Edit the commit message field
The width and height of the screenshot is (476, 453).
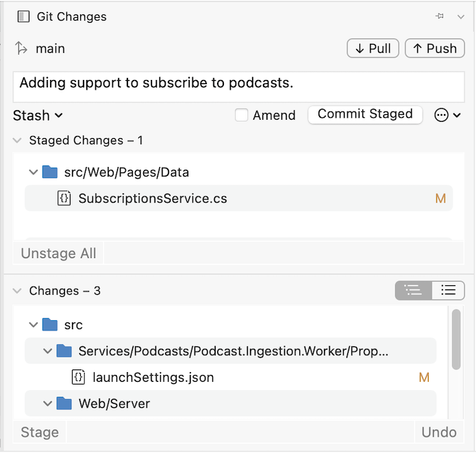[x=238, y=87]
